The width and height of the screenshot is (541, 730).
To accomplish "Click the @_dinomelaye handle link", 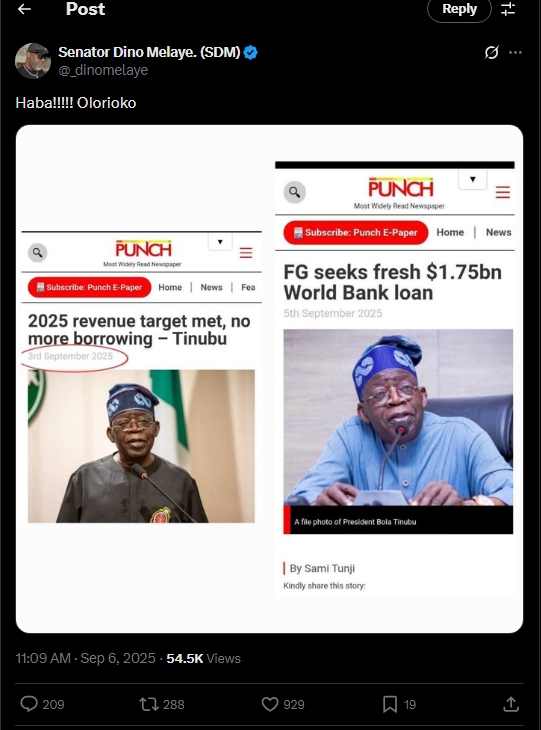I will point(103,70).
